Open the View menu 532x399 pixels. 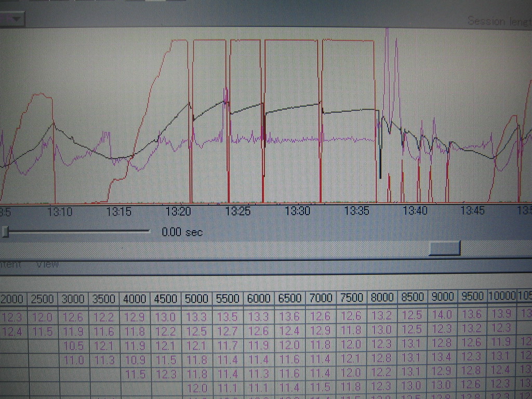click(47, 264)
